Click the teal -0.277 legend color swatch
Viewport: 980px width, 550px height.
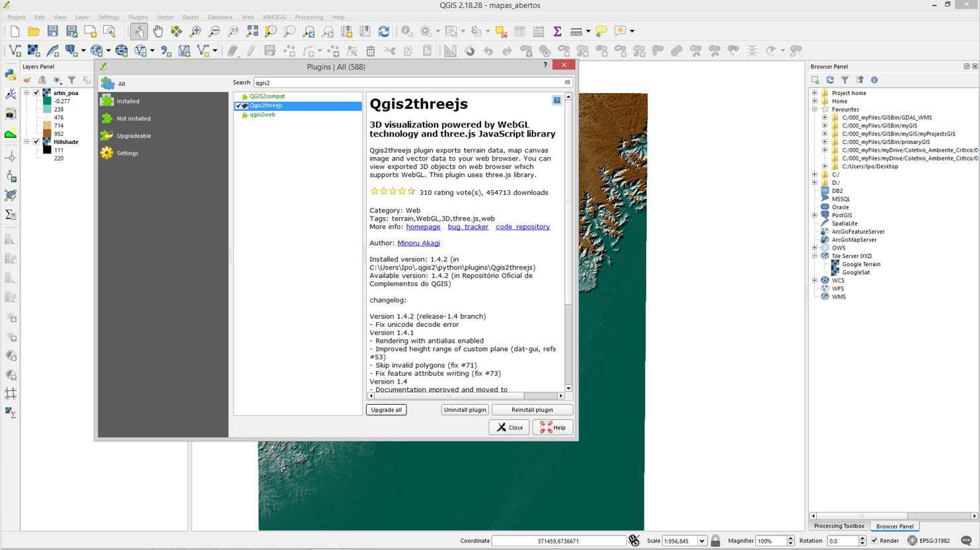tap(47, 102)
